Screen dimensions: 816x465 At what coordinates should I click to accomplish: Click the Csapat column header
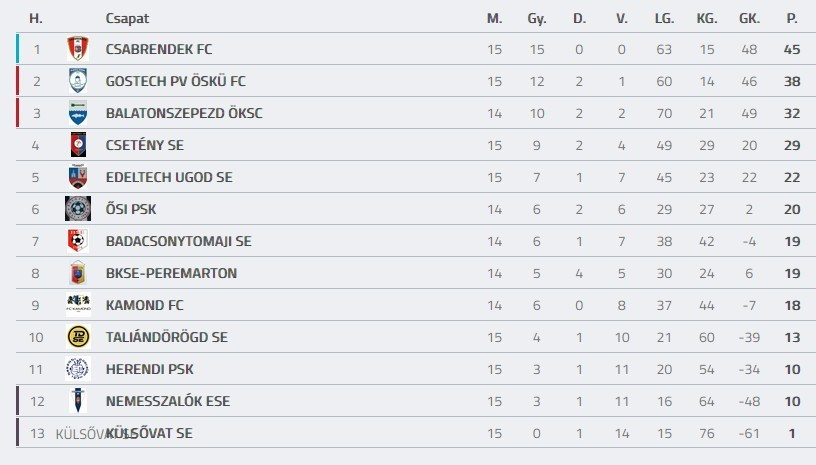tap(127, 18)
